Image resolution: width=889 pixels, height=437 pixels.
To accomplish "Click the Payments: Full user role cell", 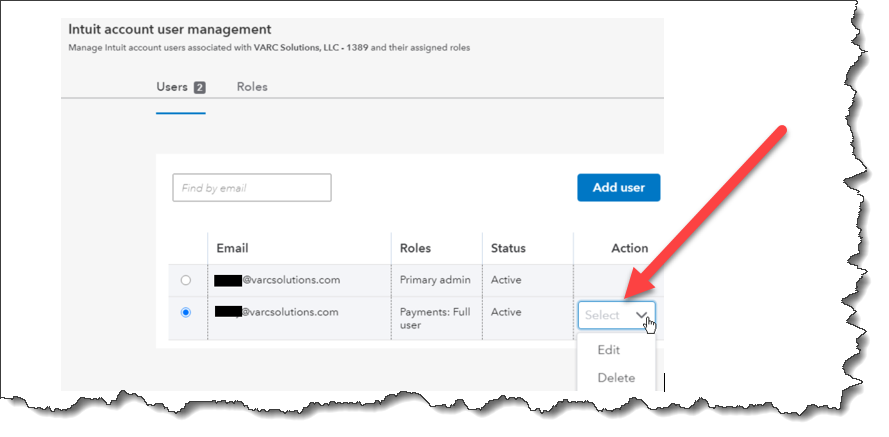I will [435, 319].
